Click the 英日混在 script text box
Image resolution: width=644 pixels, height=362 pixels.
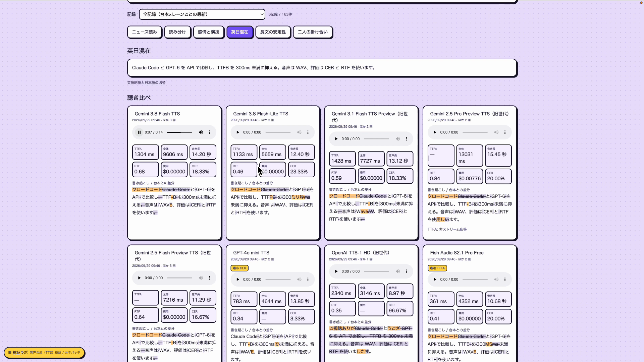322,68
